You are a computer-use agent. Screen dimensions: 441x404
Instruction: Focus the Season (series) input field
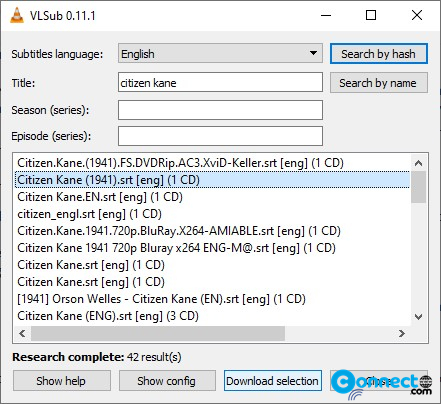tap(220, 110)
